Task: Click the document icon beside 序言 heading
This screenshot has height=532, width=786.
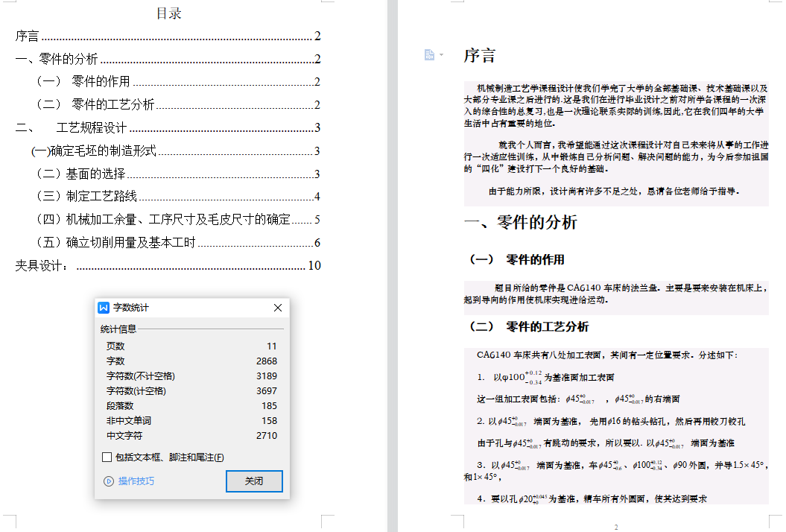Action: 429,54
